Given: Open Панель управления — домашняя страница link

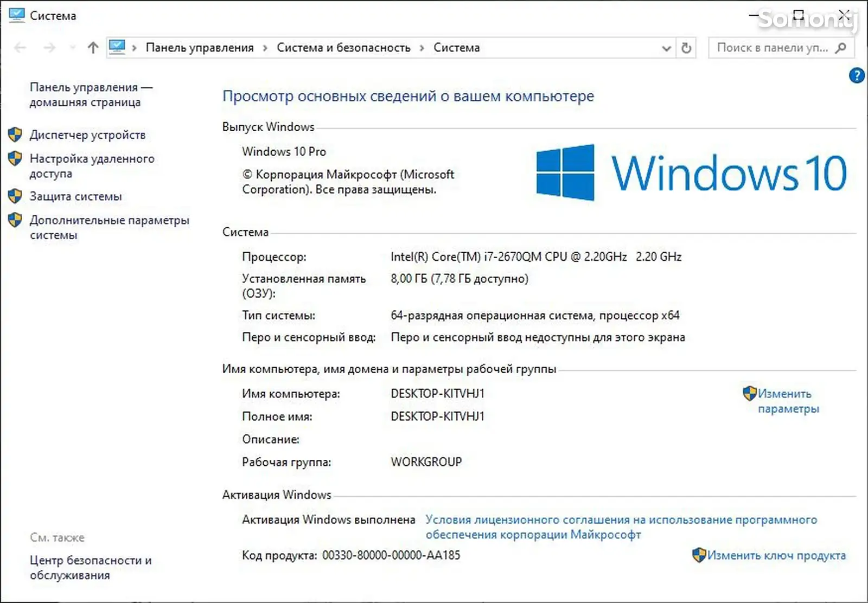Looking at the screenshot, I should click(91, 95).
